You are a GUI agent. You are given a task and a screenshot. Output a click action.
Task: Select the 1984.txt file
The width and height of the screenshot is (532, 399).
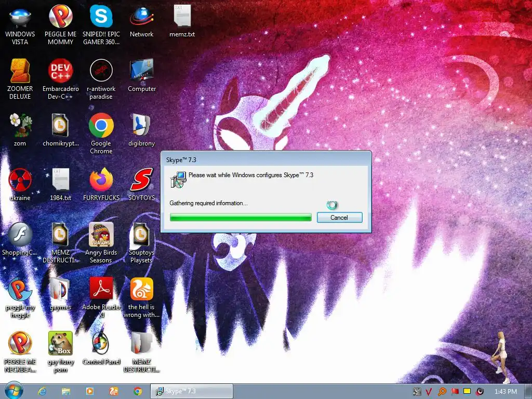[x=60, y=184]
